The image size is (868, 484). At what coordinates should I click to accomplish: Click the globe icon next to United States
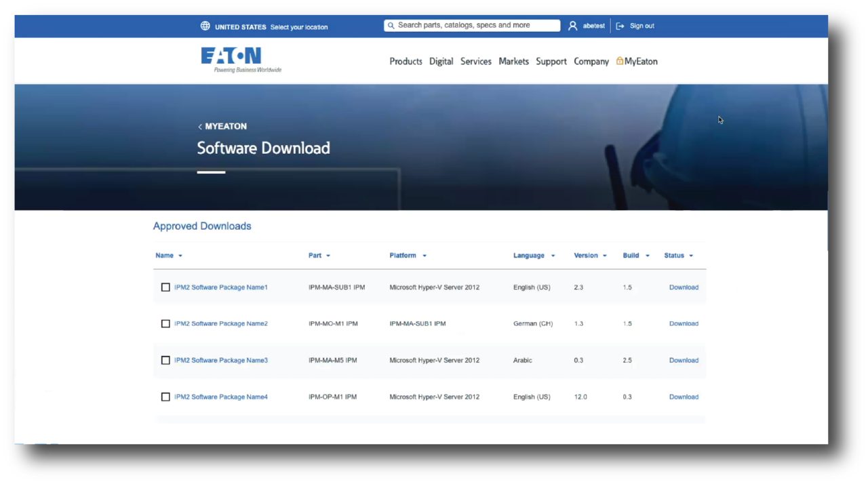(x=205, y=26)
